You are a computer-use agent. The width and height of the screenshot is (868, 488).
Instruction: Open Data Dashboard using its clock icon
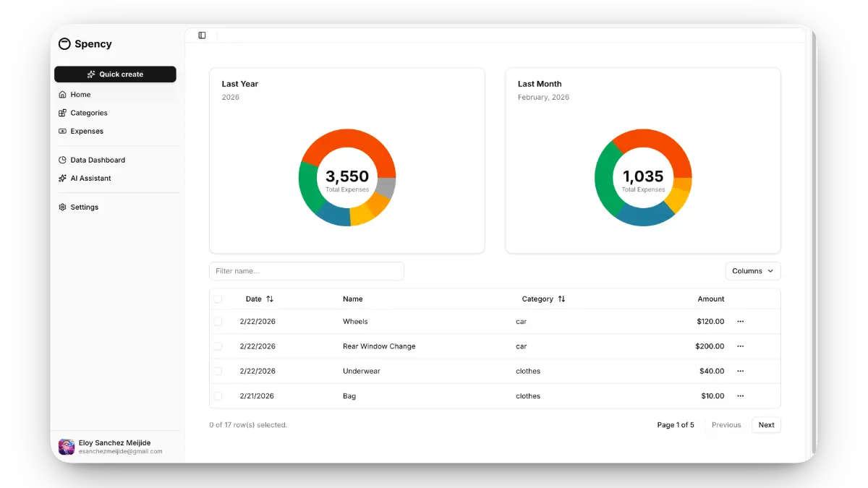tap(63, 160)
